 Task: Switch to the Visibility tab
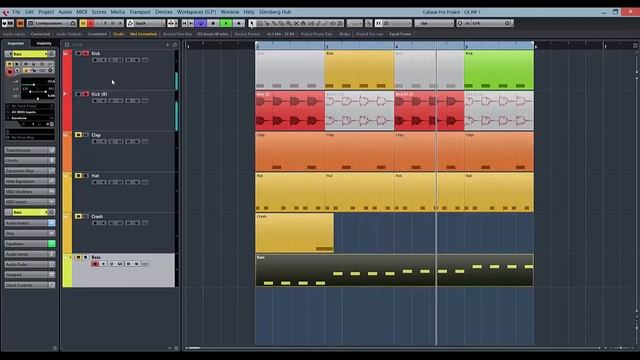point(44,43)
